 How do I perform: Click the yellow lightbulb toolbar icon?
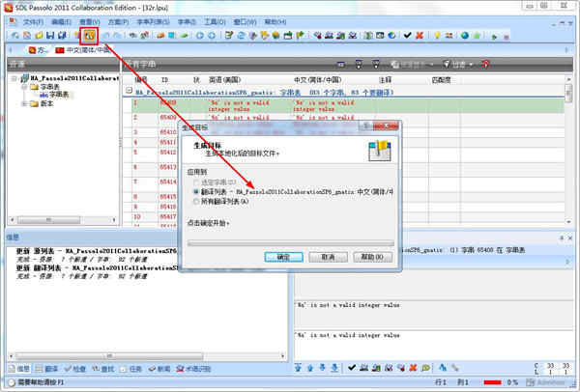(436, 35)
